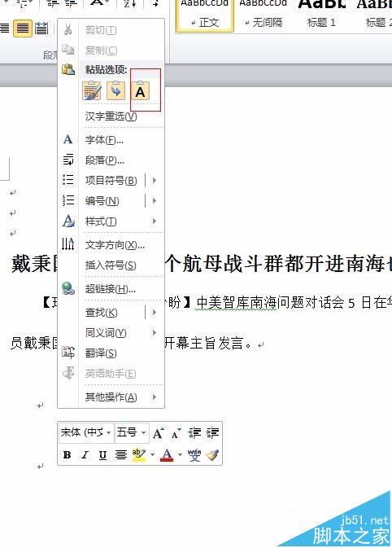Expand 编号(N) submenu arrow
Image resolution: width=392 pixels, height=548 pixels.
pyautogui.click(x=154, y=200)
